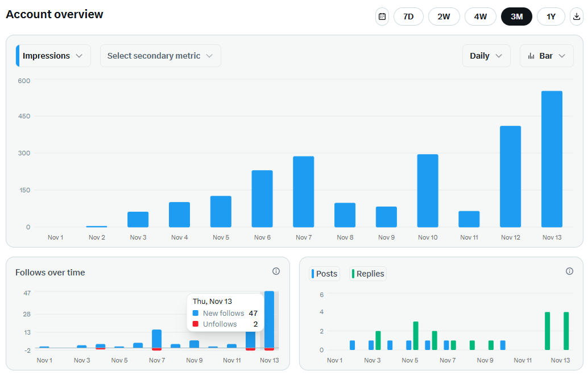588x375 pixels.
Task: Click the 600 y-axis label
Action: pos(24,81)
